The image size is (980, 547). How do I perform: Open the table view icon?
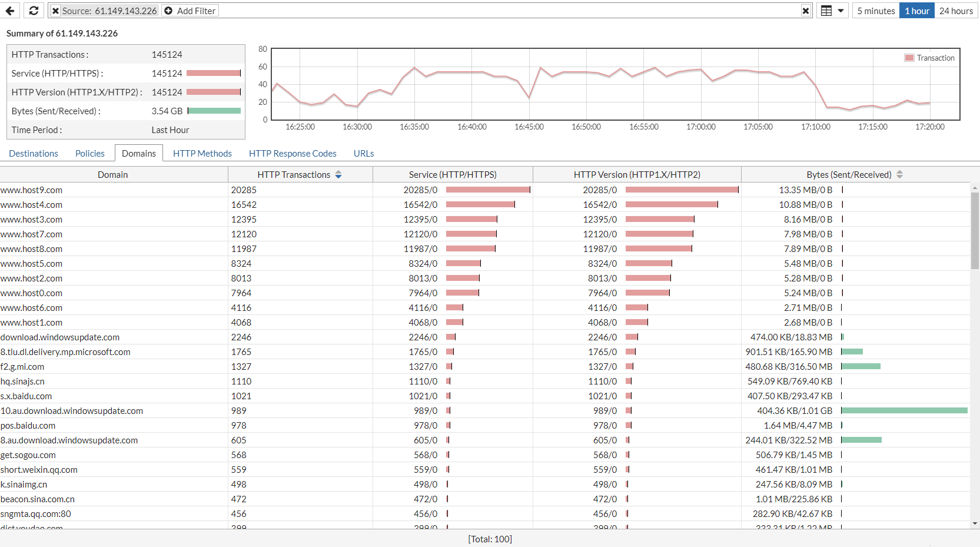tap(826, 11)
